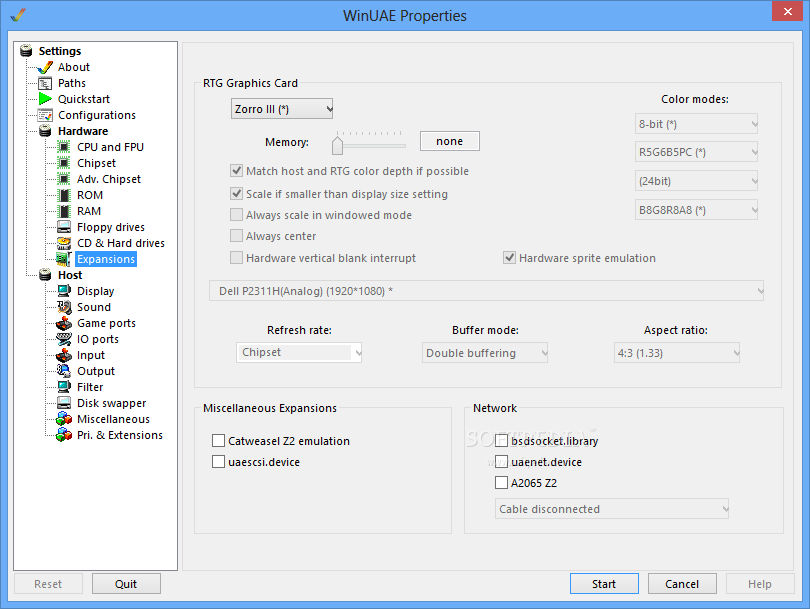Click the Chipset chip icon
810x609 pixels.
64,163
